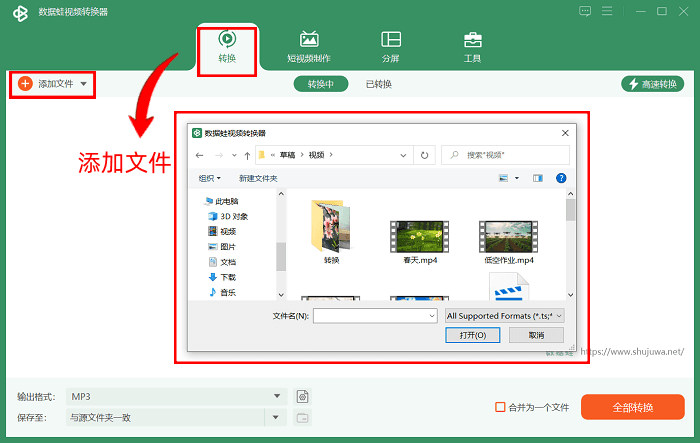Go back in the file dialog
Viewport: 700px width, 443px height.
pos(200,155)
